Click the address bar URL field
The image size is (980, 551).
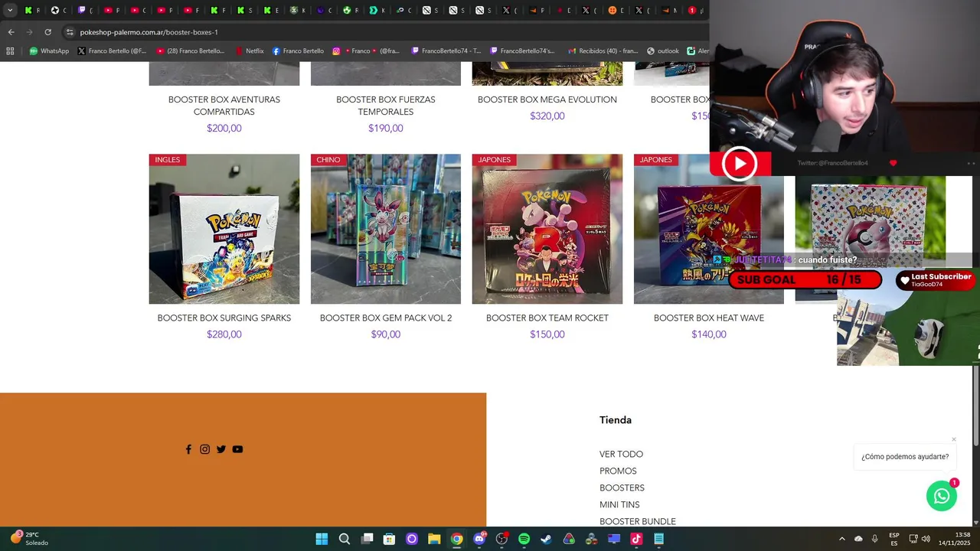383,32
